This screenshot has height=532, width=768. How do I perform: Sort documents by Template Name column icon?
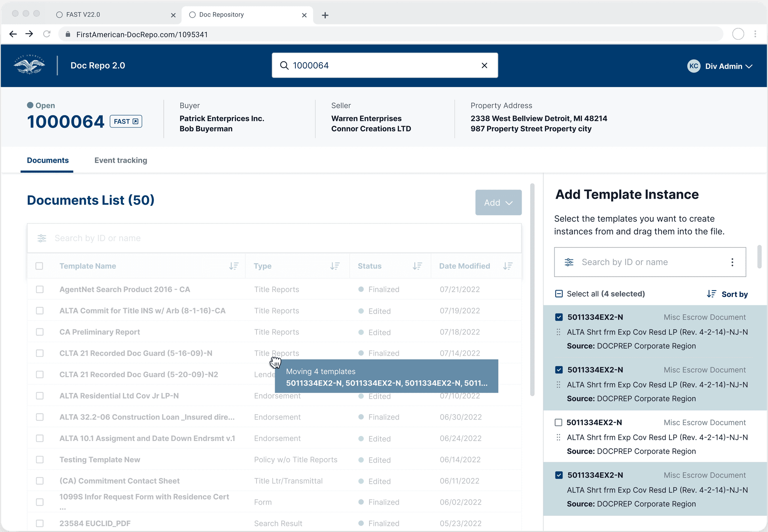click(x=234, y=266)
